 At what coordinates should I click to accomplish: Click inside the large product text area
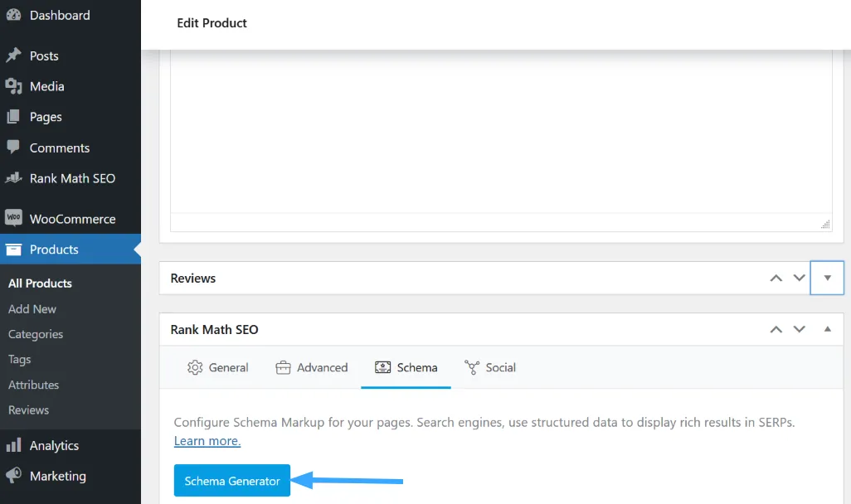tap(501, 132)
